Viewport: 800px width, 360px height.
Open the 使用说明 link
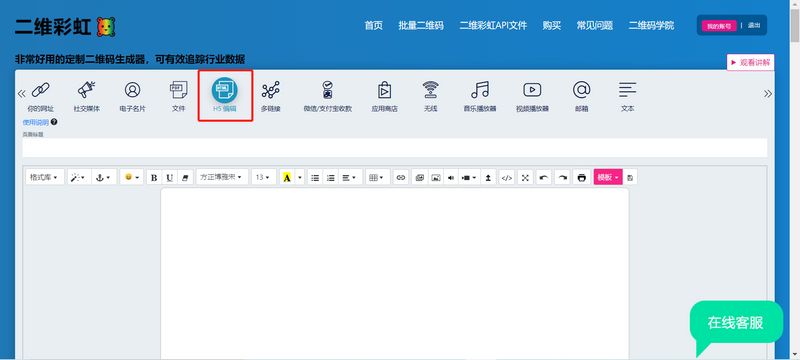point(35,122)
